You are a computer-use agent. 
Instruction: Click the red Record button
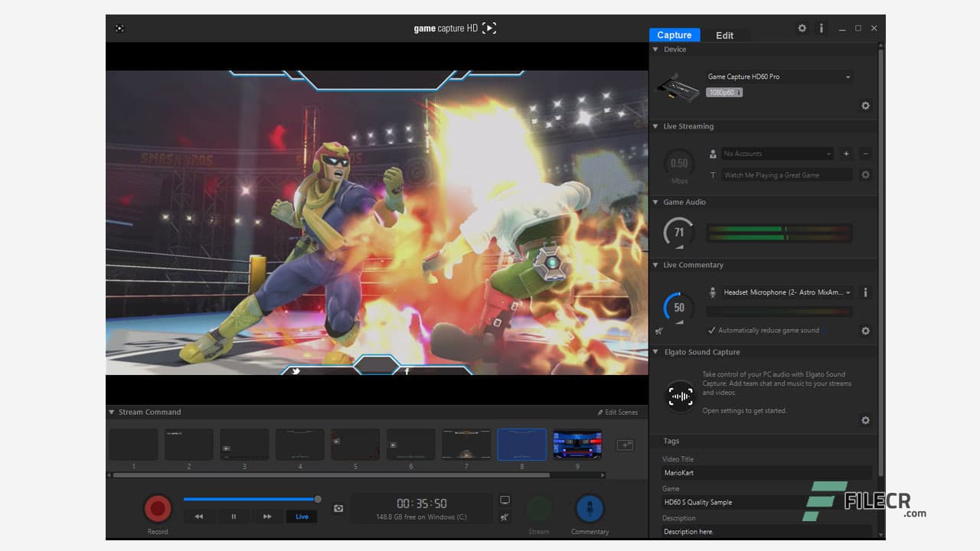[158, 508]
